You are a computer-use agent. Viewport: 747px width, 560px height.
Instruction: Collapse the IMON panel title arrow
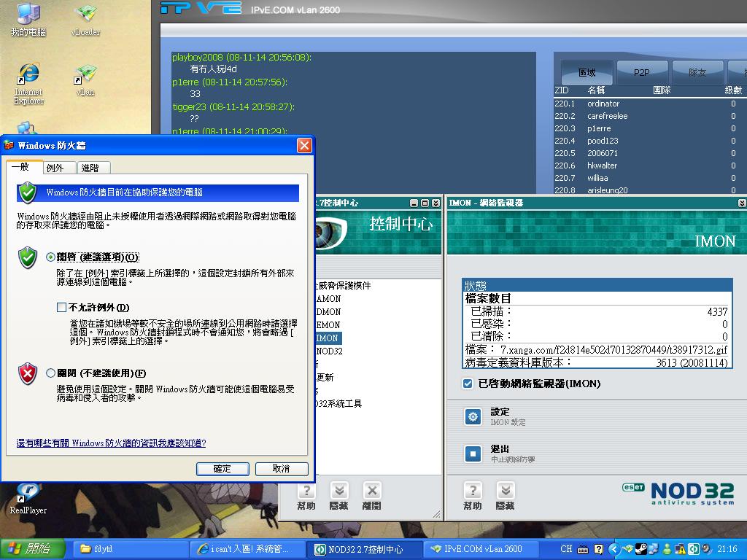(742, 203)
